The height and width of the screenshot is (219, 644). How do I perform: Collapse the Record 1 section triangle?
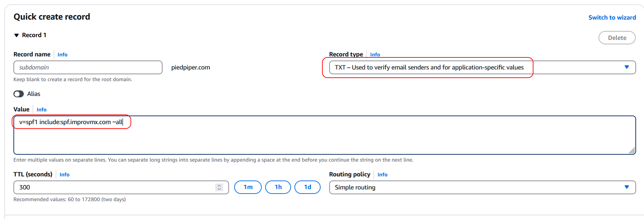(x=16, y=35)
